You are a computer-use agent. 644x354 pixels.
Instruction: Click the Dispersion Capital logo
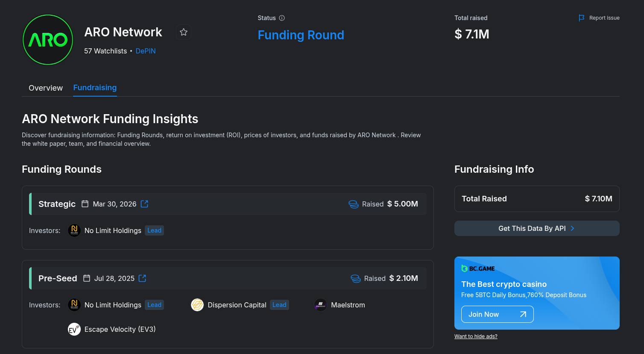click(197, 305)
